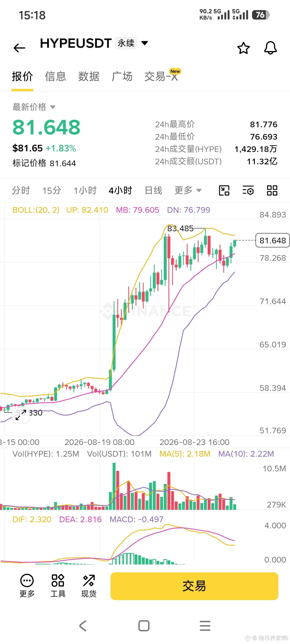
Task: Tap the MA(10): 2.22M volume label
Action: coord(246,454)
